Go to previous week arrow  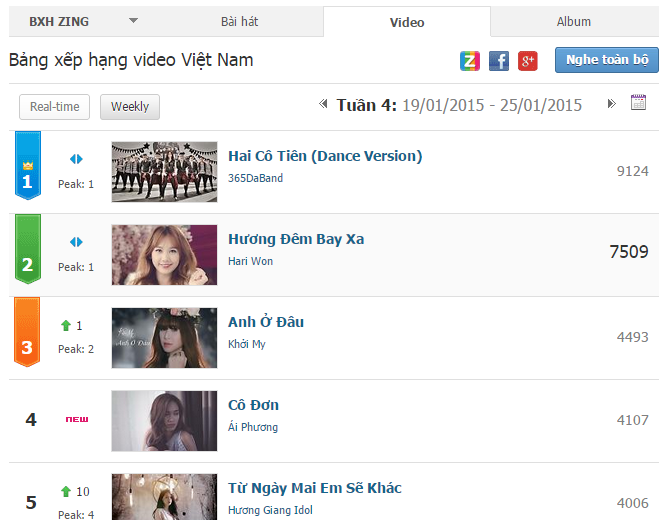click(323, 103)
